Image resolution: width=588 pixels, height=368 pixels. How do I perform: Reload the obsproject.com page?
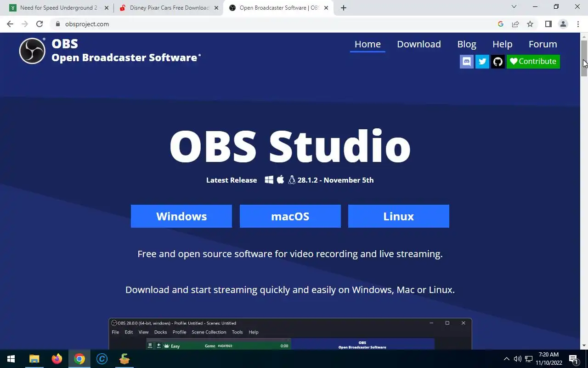[40, 24]
